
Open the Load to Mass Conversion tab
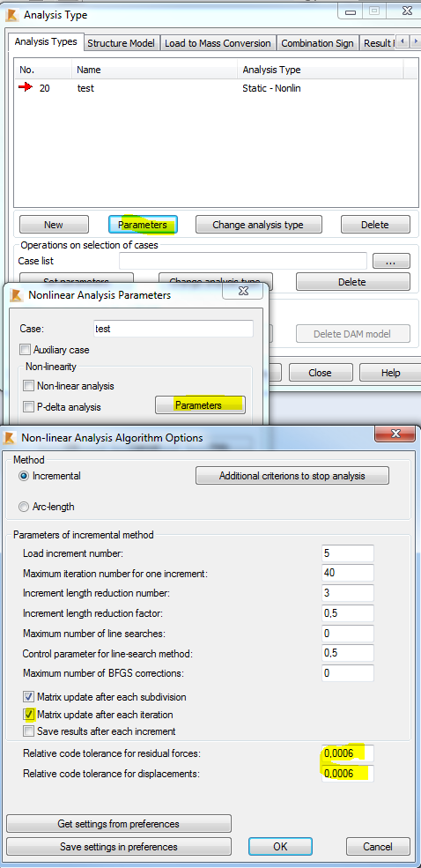(x=218, y=42)
